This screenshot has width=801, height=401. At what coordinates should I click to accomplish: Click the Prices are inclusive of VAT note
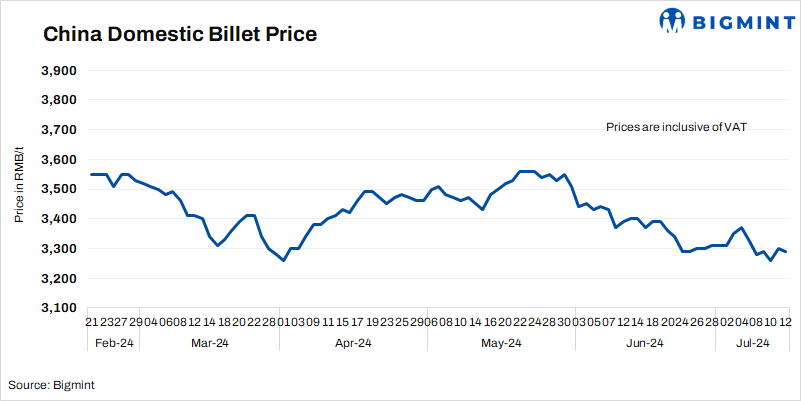(x=677, y=128)
